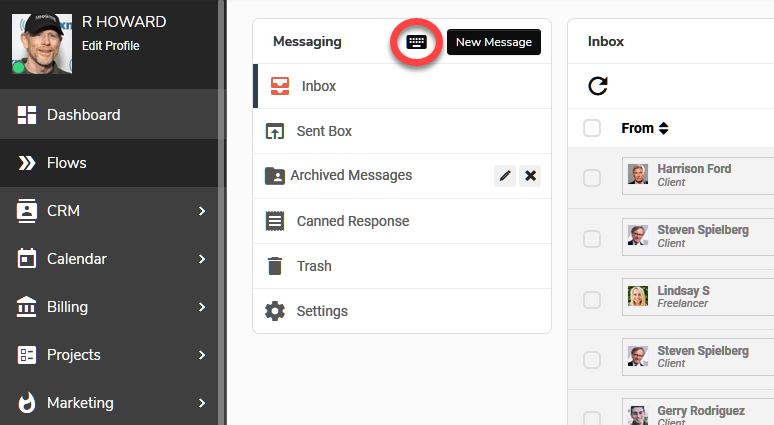Click the Marketing flame icon
The image size is (774, 425).
(x=27, y=402)
